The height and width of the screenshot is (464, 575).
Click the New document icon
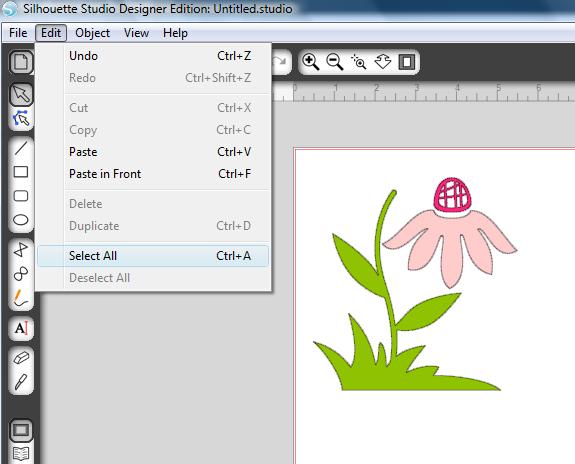click(x=21, y=62)
